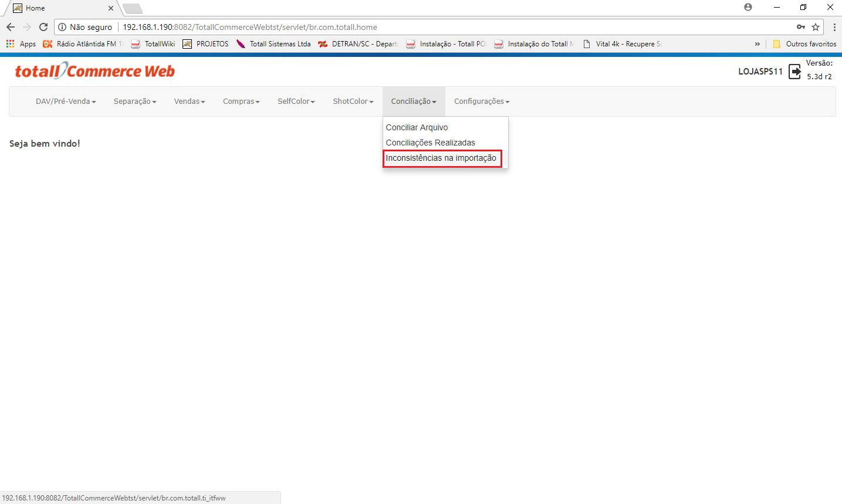Select Conciliar Arquivo menu entry
The image size is (842, 504).
pyautogui.click(x=417, y=127)
